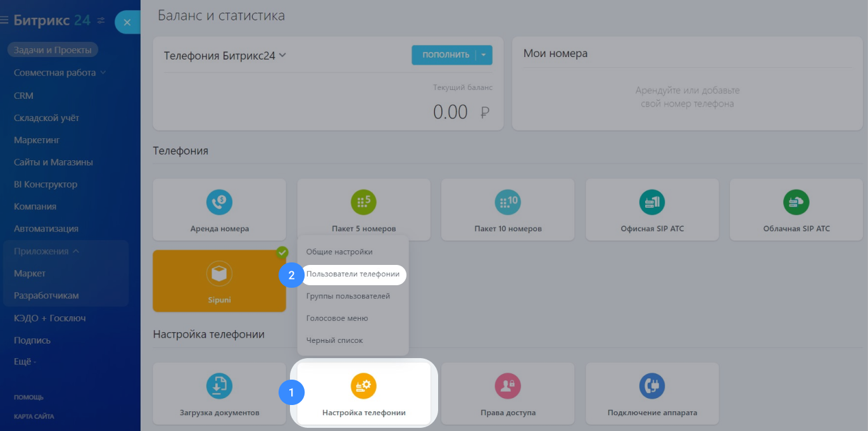This screenshot has width=868, height=431.
Task: Open the hamburger menu beside the Битрикс logo
Action: click(4, 20)
